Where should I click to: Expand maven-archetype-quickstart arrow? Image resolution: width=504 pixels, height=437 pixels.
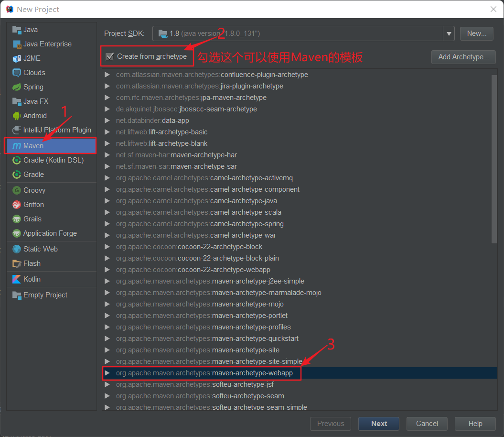click(107, 339)
